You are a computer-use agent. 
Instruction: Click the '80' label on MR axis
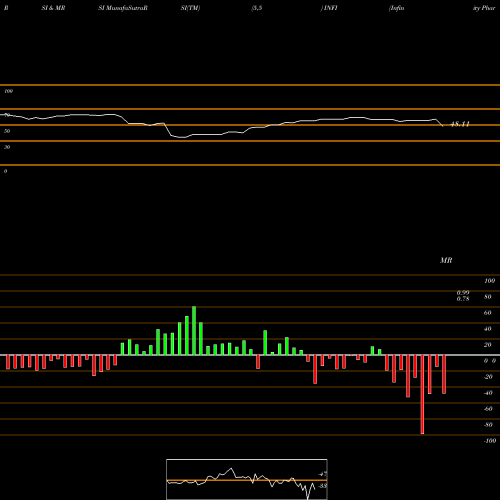pos(488,297)
